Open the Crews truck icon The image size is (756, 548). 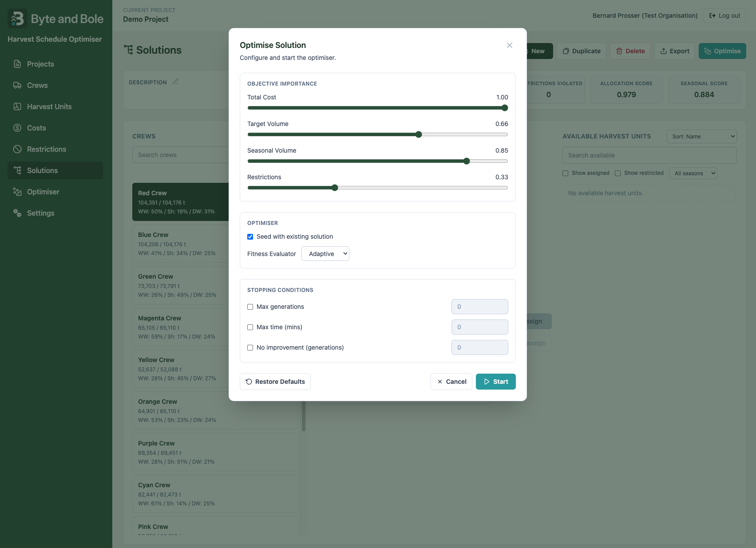(x=17, y=85)
